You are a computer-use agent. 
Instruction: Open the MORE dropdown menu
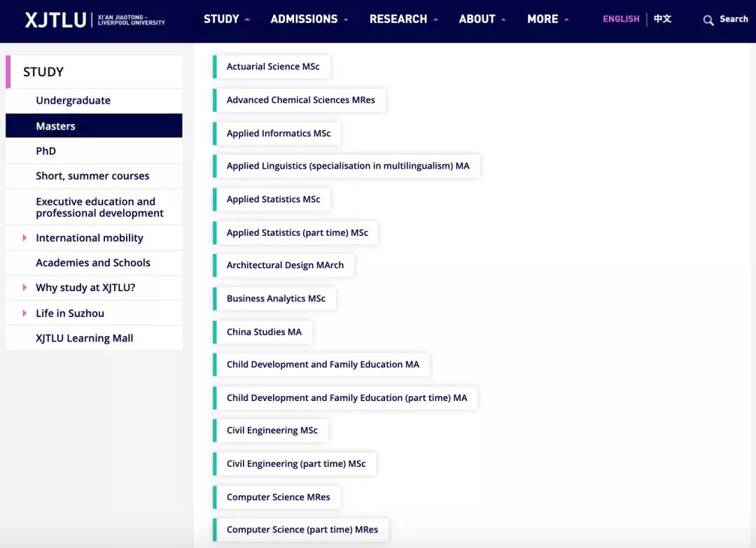coord(547,20)
